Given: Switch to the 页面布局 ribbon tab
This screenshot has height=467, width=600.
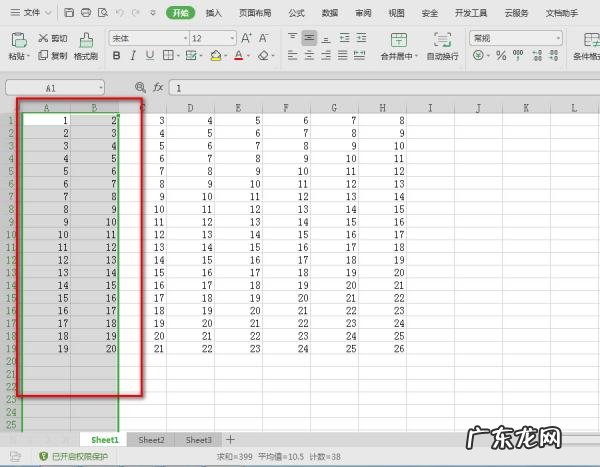Looking at the screenshot, I should click(255, 13).
